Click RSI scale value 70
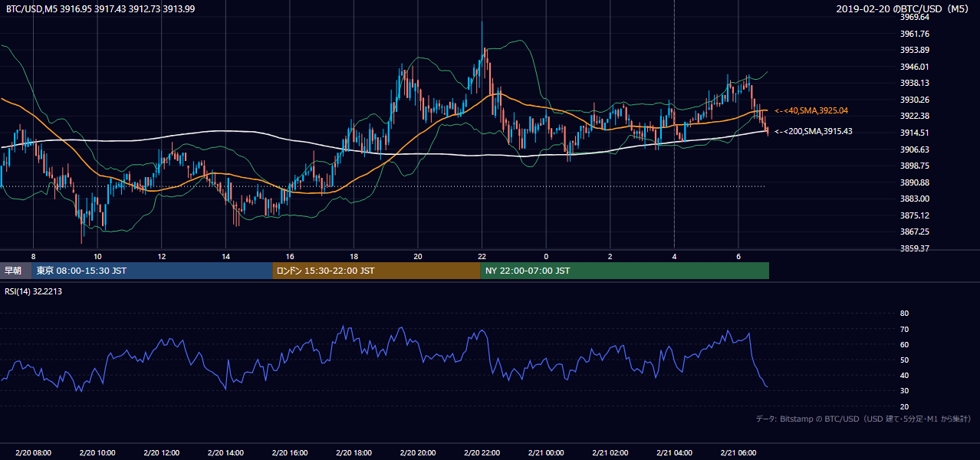 (904, 329)
